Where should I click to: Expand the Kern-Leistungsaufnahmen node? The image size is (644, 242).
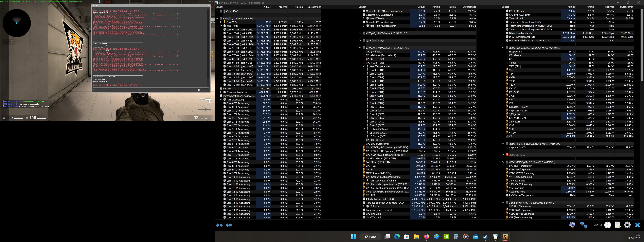pyautogui.click(x=364, y=181)
